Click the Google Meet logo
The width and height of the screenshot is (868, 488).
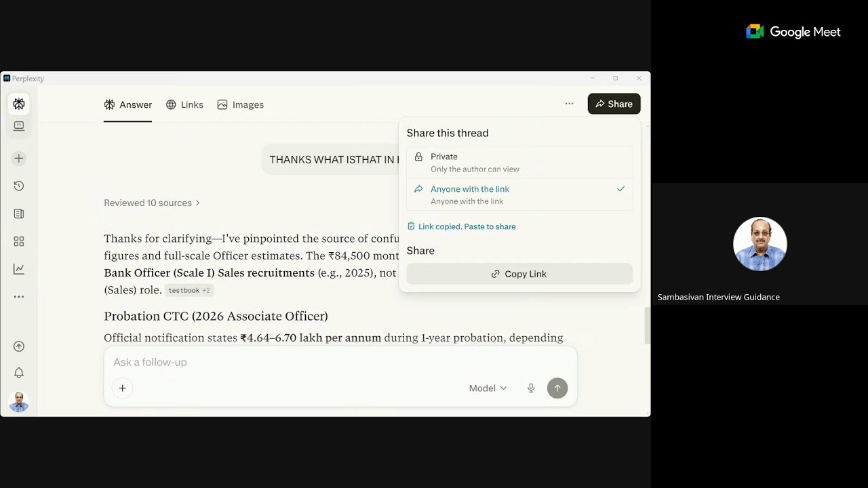coord(793,32)
